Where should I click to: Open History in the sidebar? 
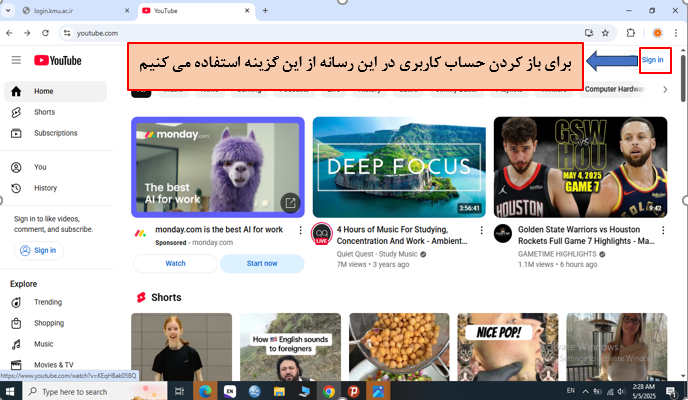pyautogui.click(x=45, y=188)
